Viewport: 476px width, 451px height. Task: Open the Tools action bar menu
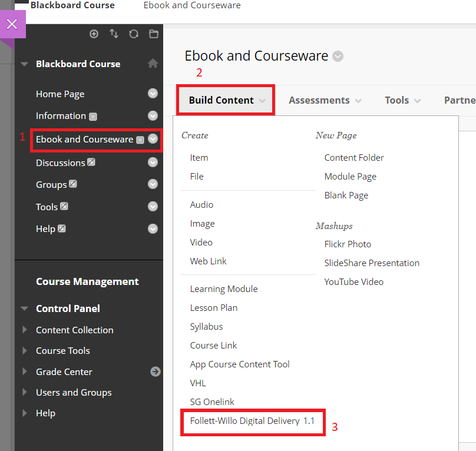(402, 101)
